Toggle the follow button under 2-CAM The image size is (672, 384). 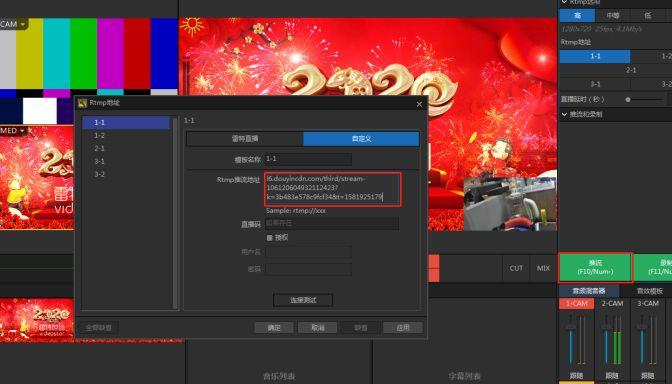(x=612, y=376)
